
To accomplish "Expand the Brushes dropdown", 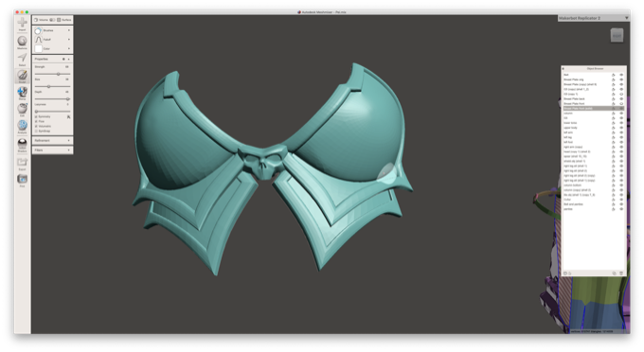I will (x=68, y=30).
